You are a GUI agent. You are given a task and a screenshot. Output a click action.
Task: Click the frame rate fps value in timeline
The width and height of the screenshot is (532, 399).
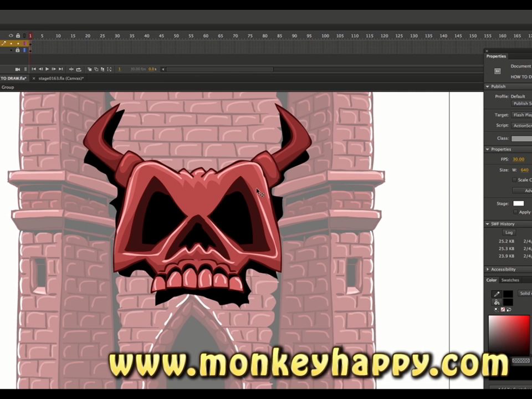click(x=138, y=69)
